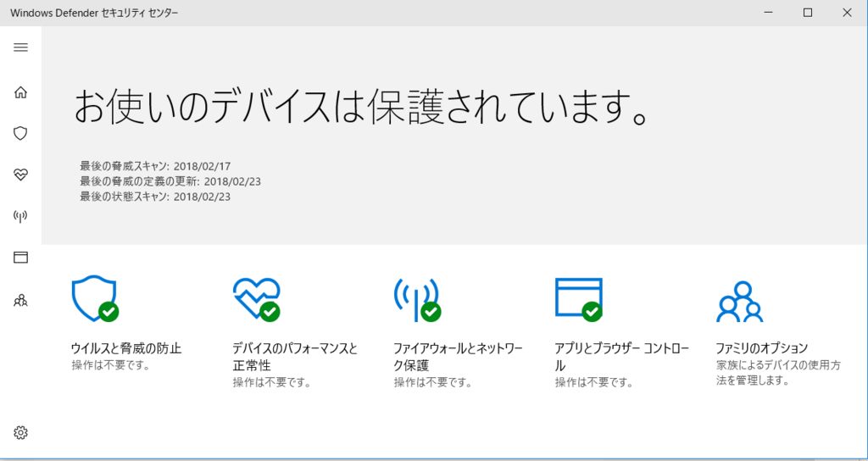Open the app browser window icon in the sidebar
The width and height of the screenshot is (868, 461).
20,258
